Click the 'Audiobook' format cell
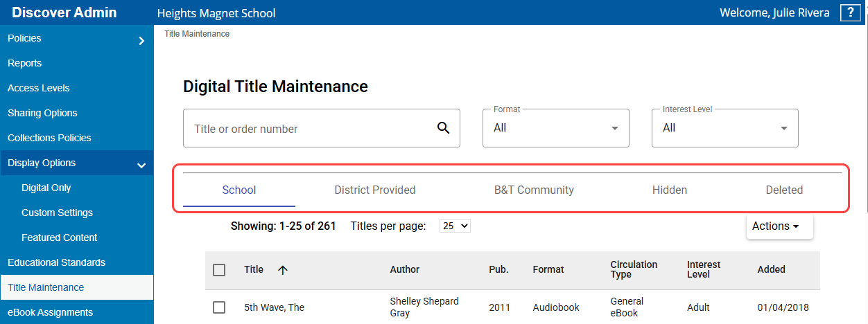Viewport: 868px width, 324px height. (556, 307)
